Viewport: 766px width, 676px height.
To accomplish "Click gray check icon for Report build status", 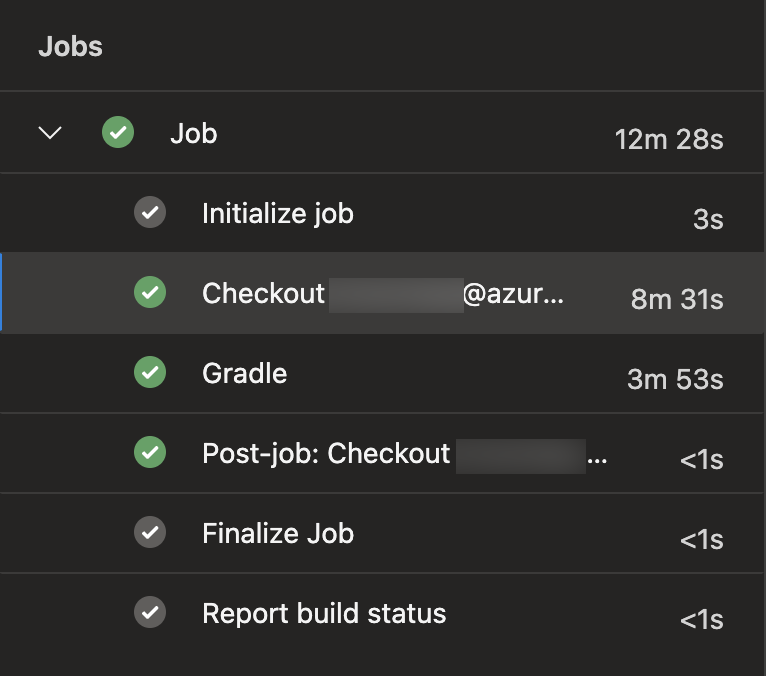I will pos(150,612).
